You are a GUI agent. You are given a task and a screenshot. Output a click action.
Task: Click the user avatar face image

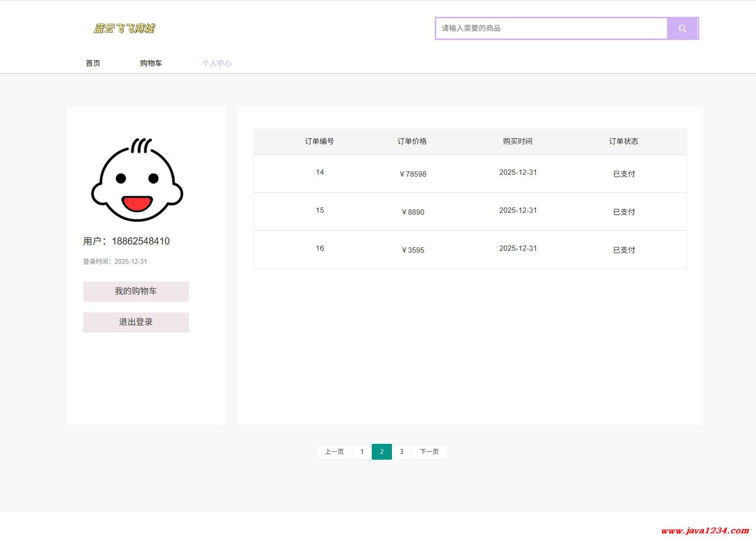point(137,180)
